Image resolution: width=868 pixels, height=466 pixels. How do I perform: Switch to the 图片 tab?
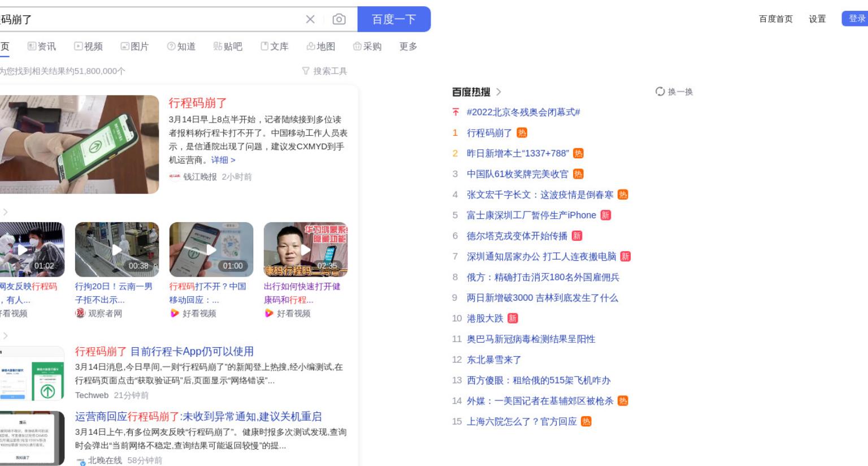(x=134, y=46)
